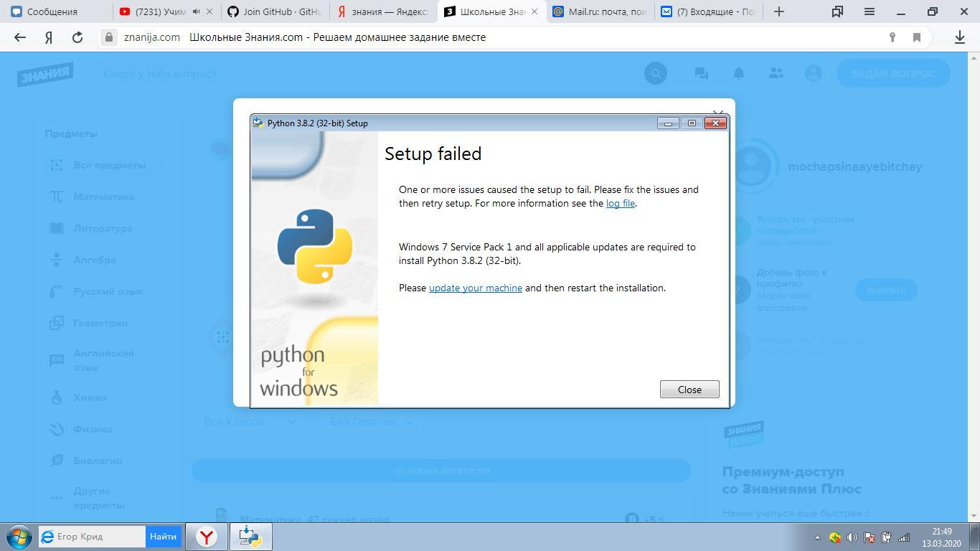Viewport: 980px width, 551px height.
Task: Click the taskbar search field 'Егор Крид'
Action: pyautogui.click(x=92, y=537)
